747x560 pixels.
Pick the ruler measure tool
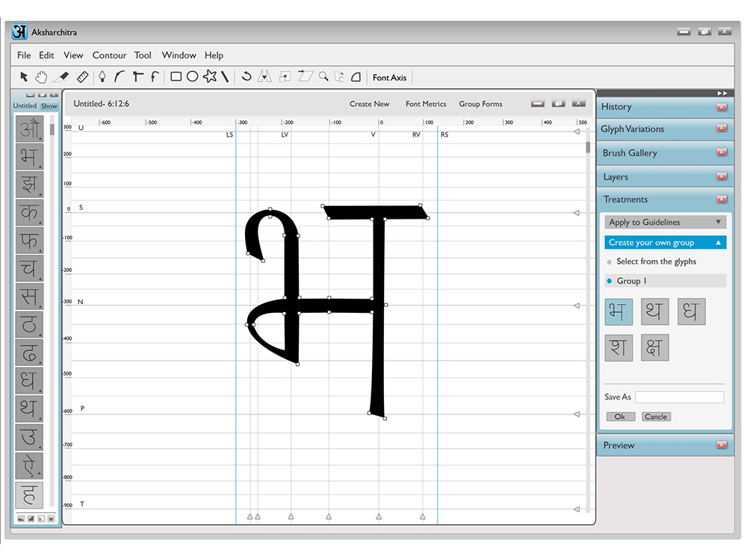(x=82, y=77)
